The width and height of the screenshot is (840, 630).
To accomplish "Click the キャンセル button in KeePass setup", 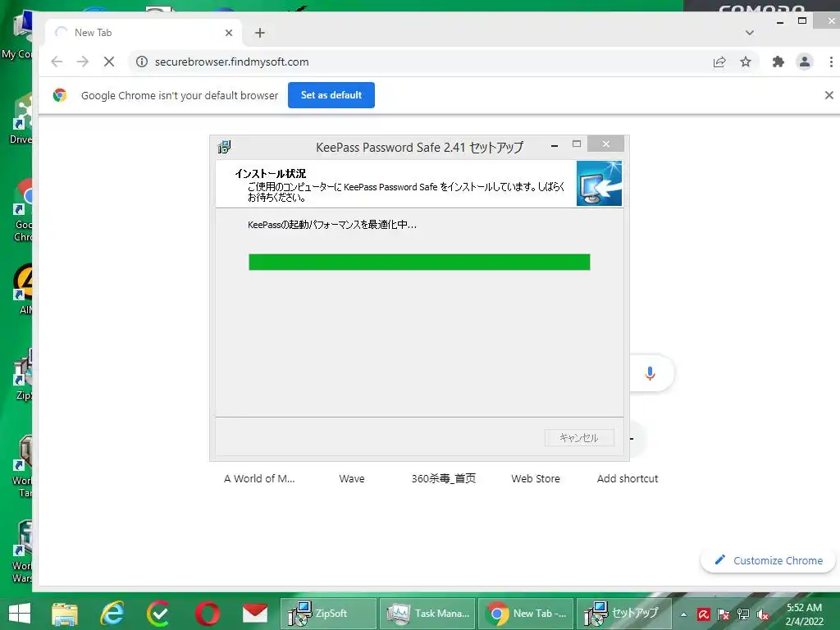I will pos(579,438).
